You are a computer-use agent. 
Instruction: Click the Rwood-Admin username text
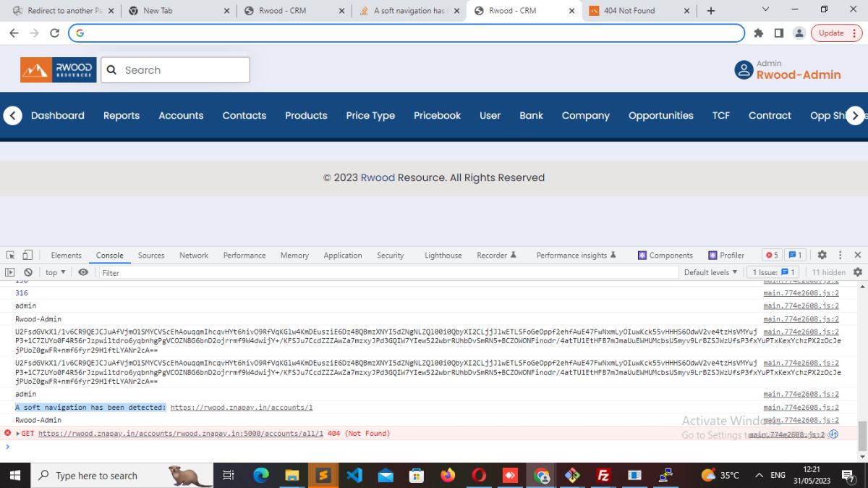point(799,75)
